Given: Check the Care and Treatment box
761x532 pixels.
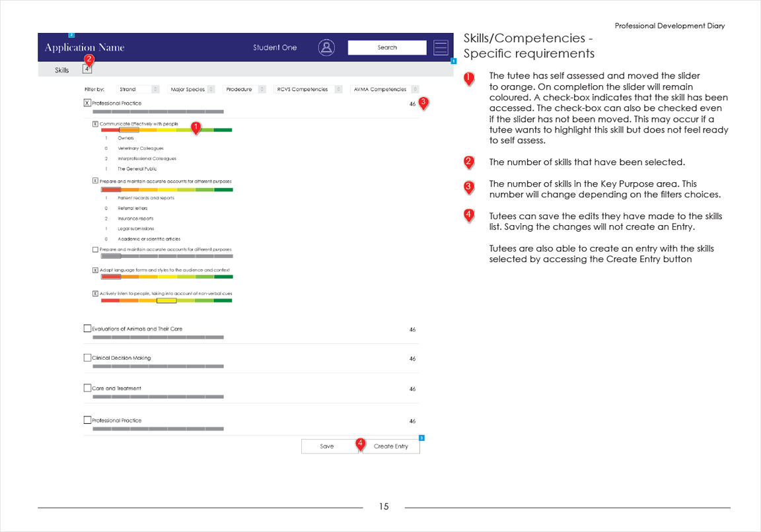Looking at the screenshot, I should (x=87, y=388).
